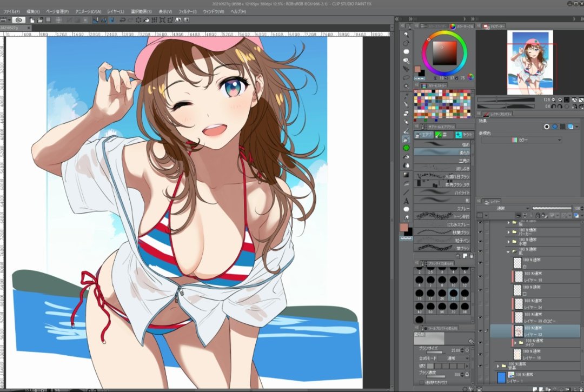Select the Text tool marked A
Screen dimensions: 584x392
tap(406, 201)
